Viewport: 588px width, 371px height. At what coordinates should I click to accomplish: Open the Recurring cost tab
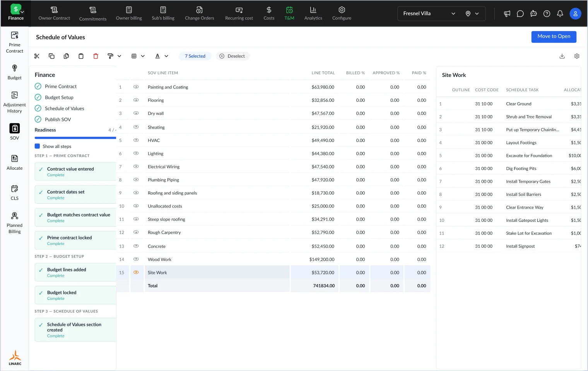239,14
